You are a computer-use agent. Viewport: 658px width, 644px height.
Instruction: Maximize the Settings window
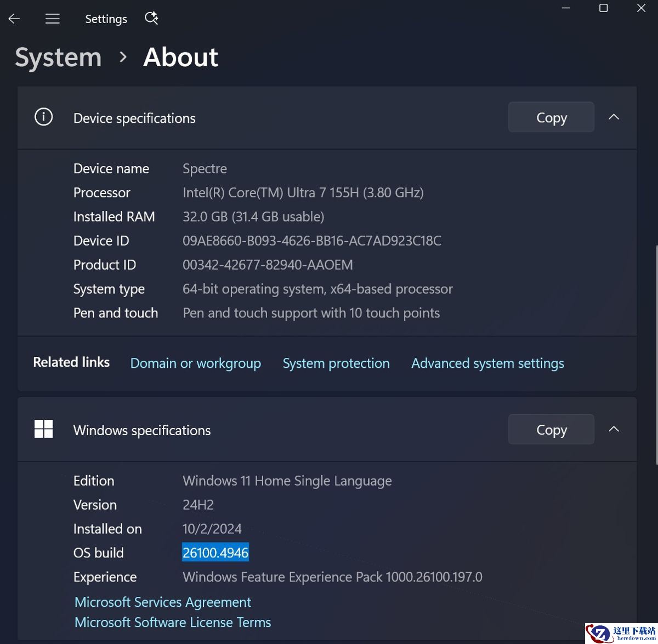(604, 8)
